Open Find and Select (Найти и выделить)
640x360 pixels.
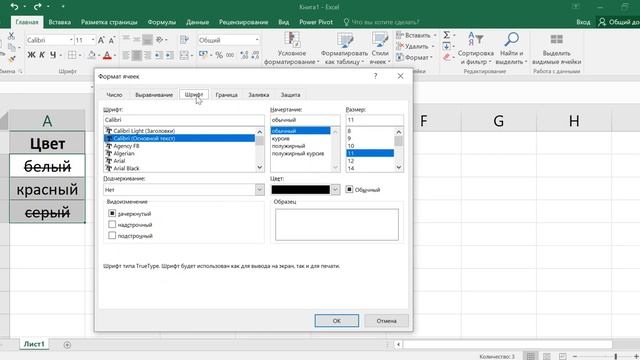click(x=511, y=48)
